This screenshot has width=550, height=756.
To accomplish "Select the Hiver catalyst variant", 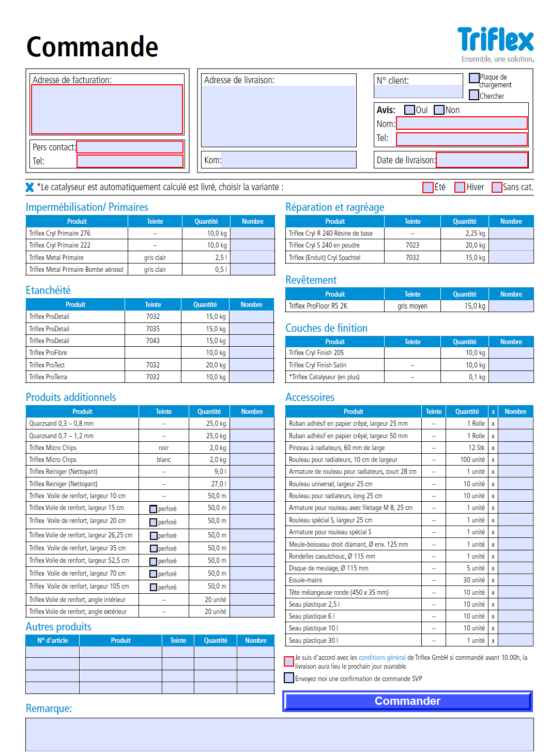I will coord(460,187).
